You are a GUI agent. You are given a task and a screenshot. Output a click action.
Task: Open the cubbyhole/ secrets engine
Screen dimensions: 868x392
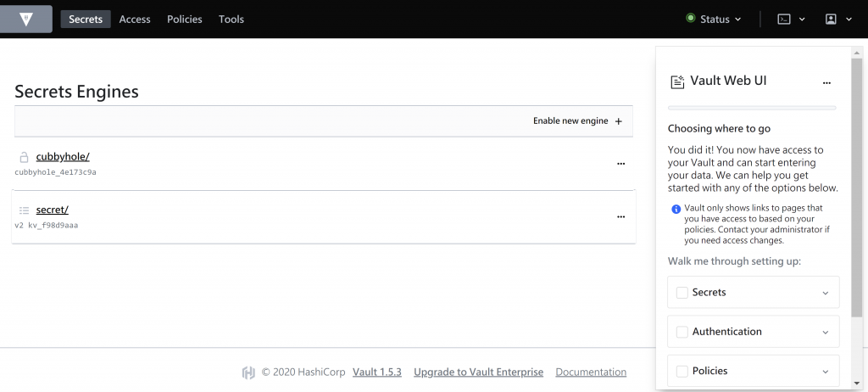point(63,157)
